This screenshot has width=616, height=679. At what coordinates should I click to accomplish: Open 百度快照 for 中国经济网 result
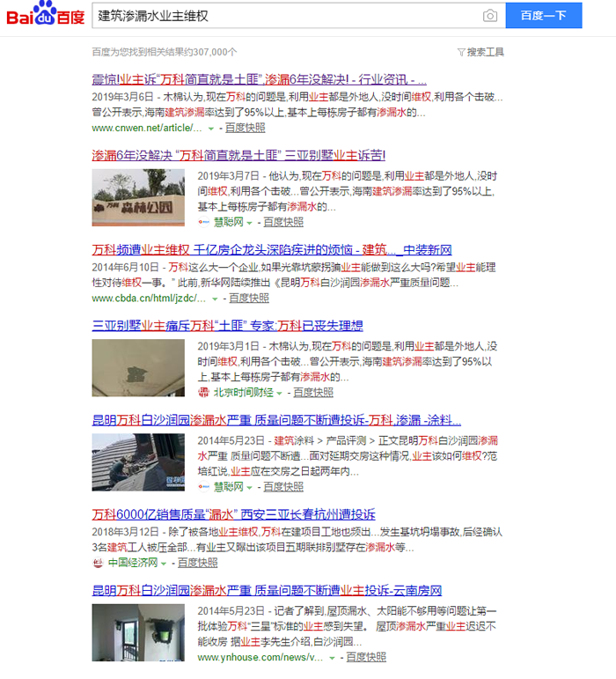(197, 563)
